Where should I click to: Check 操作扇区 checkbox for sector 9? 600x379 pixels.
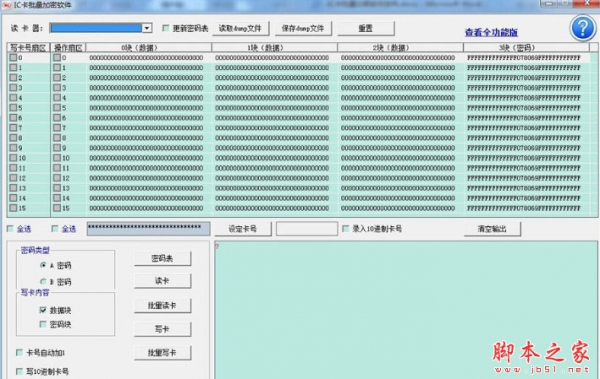click(x=57, y=148)
